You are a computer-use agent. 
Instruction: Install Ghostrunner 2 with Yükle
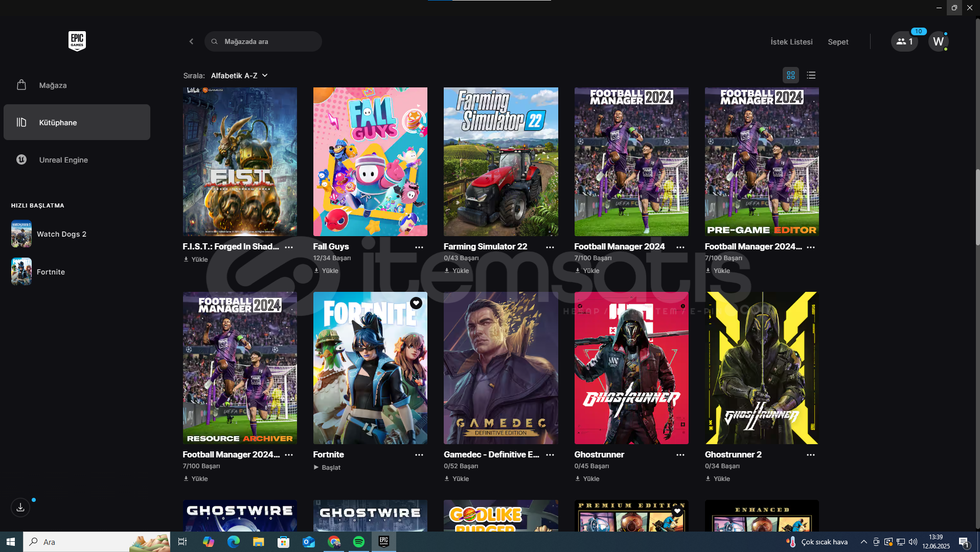718,478
